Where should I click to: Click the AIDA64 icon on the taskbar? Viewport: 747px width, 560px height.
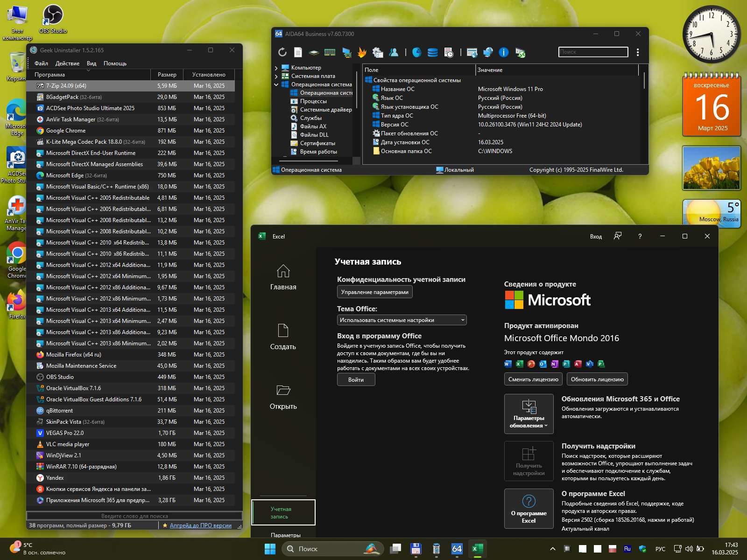(x=457, y=549)
